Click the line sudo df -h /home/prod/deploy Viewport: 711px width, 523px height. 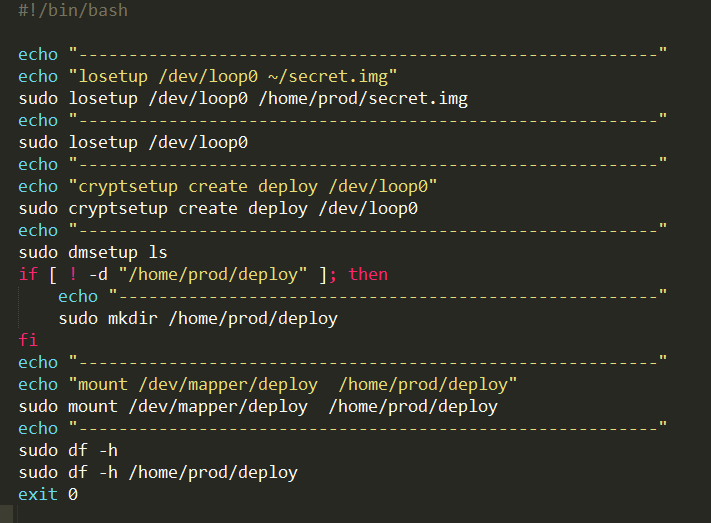pyautogui.click(x=158, y=473)
